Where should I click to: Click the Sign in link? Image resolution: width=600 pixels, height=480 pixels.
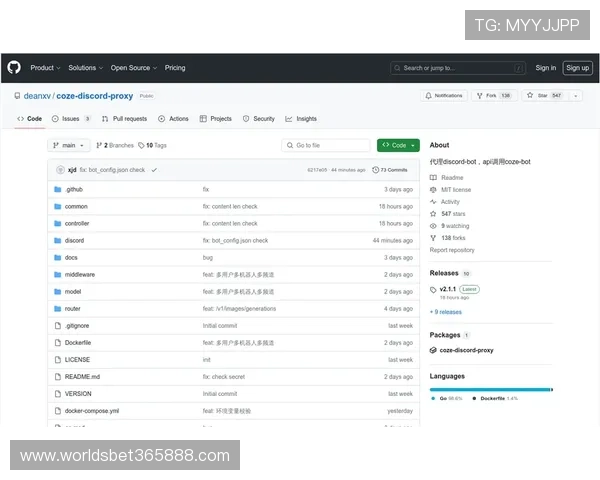545,68
